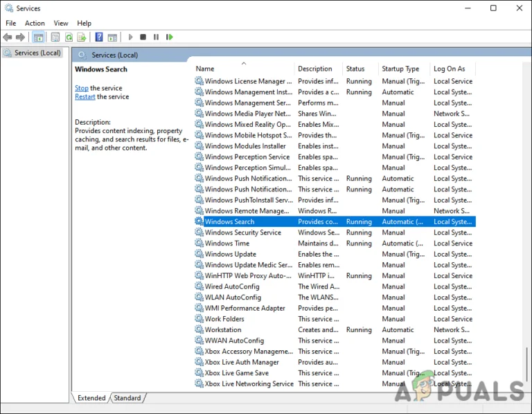
Task: Select the Windows Media Player Net... service
Action: coord(335,114)
